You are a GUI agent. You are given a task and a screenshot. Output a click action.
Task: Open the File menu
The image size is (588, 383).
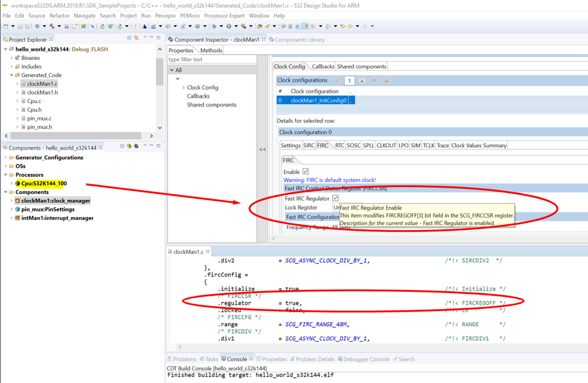coord(6,16)
